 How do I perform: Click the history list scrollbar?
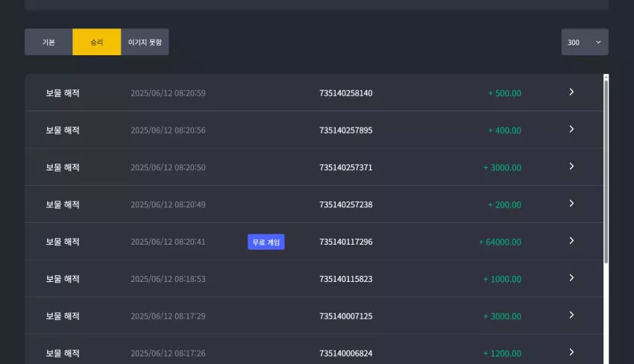pyautogui.click(x=606, y=170)
